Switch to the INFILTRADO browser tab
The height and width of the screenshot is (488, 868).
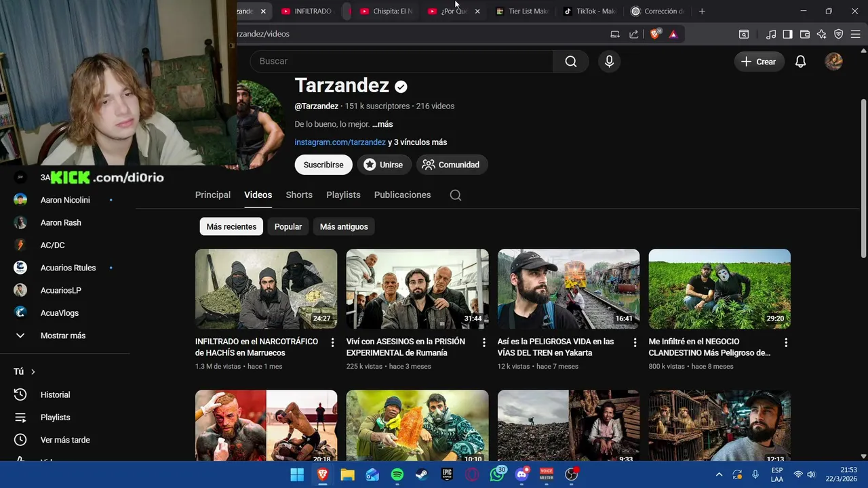(x=307, y=11)
